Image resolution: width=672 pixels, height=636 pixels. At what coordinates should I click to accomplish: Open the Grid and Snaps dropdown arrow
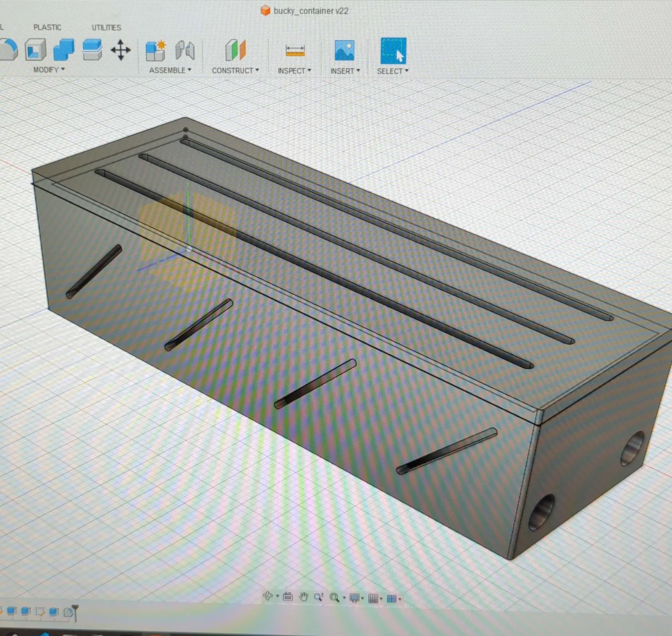381,599
